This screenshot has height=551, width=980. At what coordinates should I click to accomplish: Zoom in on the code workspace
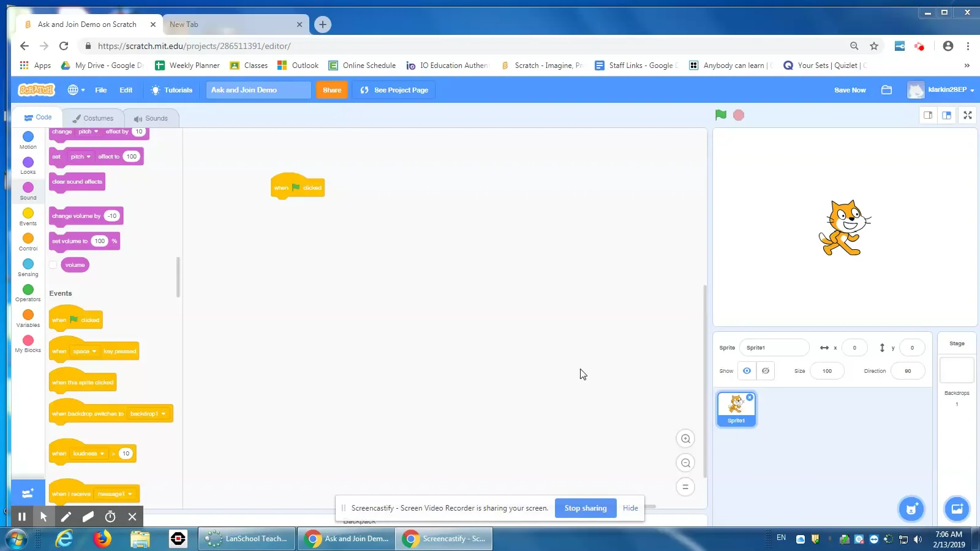pos(685,438)
